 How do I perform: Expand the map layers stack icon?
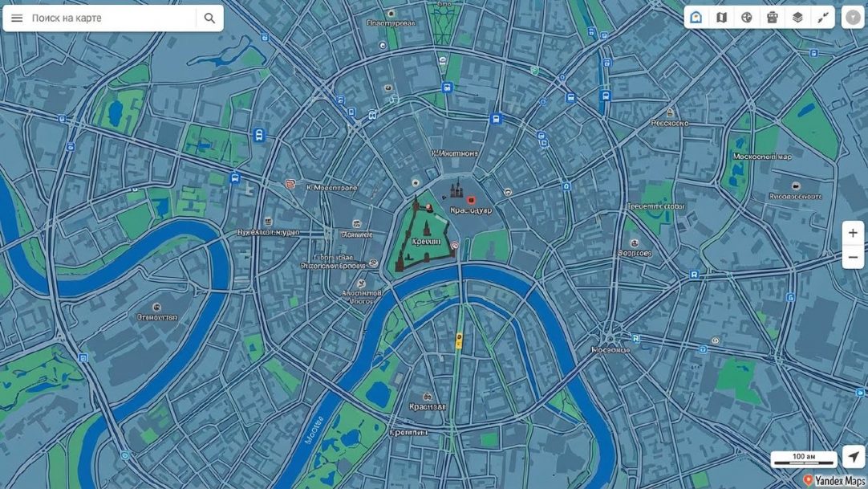(x=797, y=17)
